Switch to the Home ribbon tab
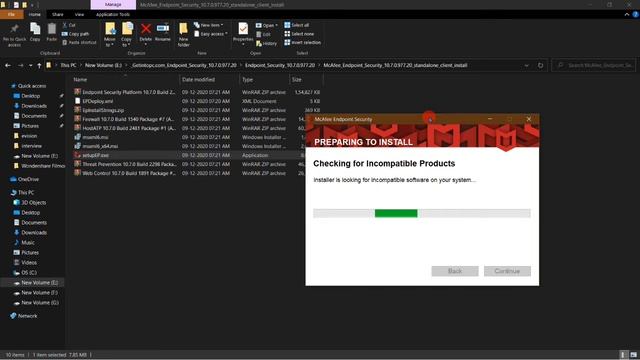This screenshot has width=640, height=360. [x=35, y=15]
